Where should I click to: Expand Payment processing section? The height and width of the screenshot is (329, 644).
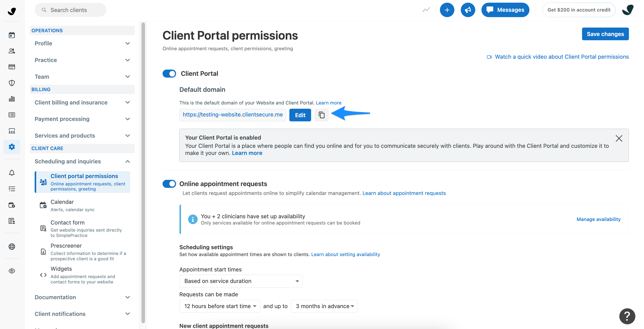tap(82, 119)
